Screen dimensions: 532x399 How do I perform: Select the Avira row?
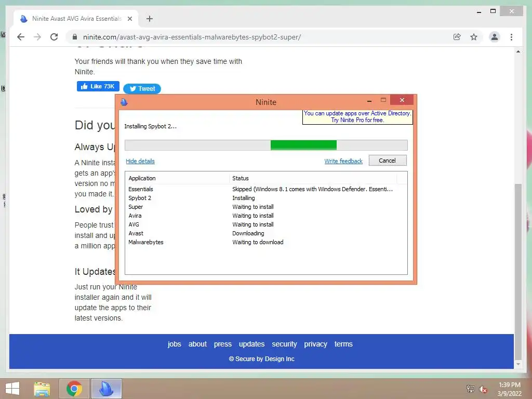(266, 216)
